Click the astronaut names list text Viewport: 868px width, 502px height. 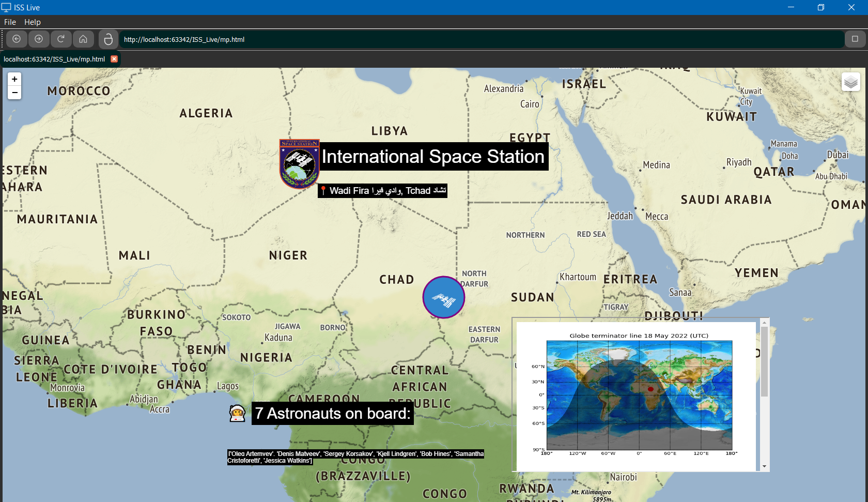355,457
